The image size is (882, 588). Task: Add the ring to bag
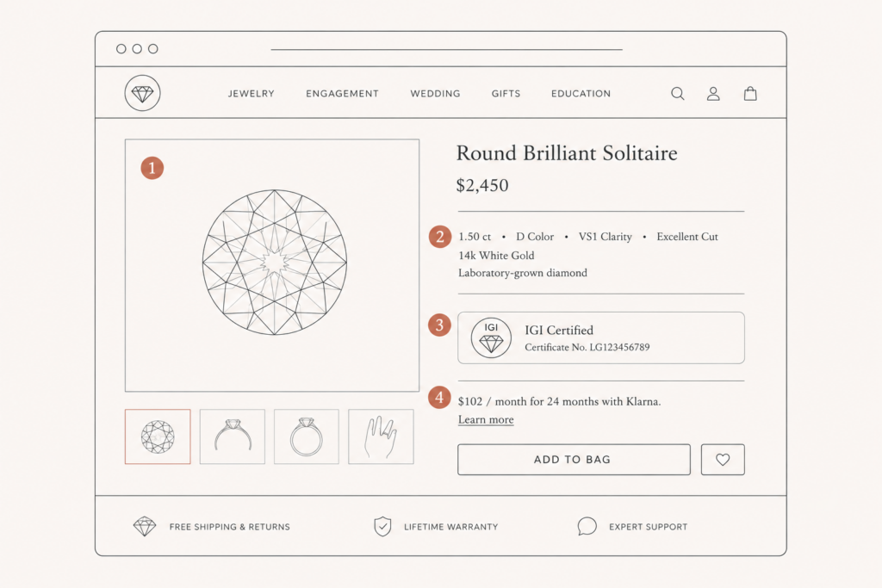tap(574, 459)
